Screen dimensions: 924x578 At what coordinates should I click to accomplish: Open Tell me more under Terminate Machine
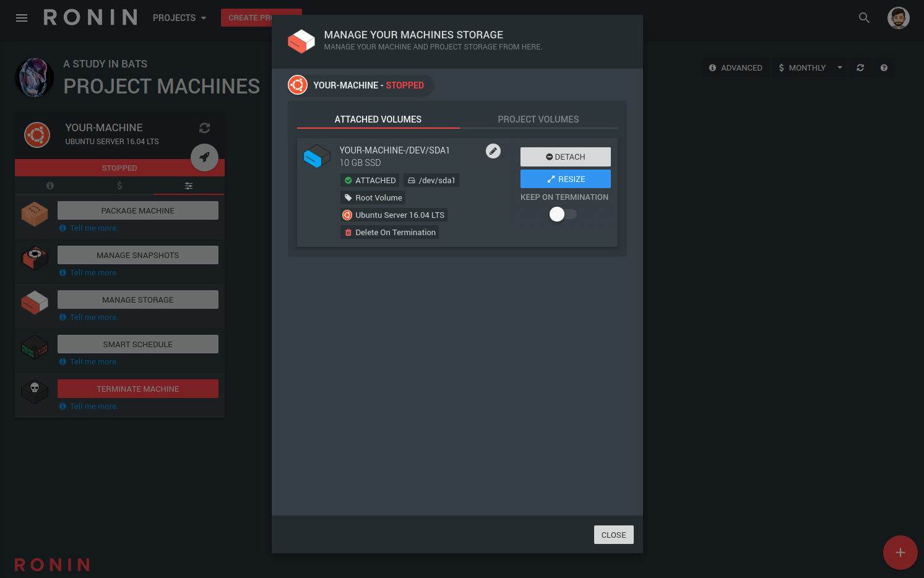click(x=89, y=407)
